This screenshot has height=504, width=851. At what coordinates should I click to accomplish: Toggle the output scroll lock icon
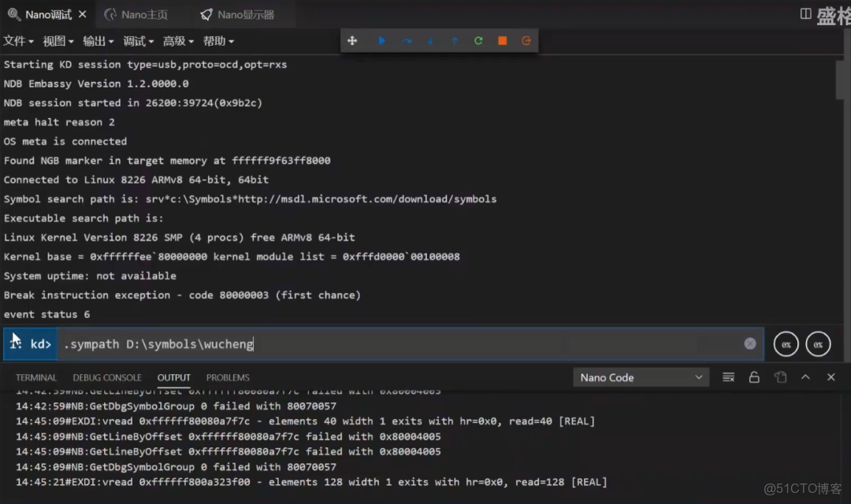click(754, 377)
